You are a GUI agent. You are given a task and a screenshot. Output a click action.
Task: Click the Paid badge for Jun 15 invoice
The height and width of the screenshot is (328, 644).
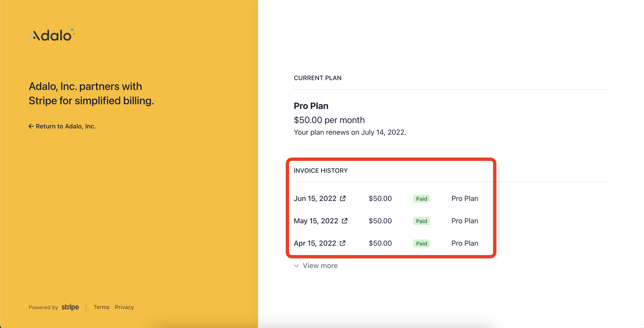(421, 198)
